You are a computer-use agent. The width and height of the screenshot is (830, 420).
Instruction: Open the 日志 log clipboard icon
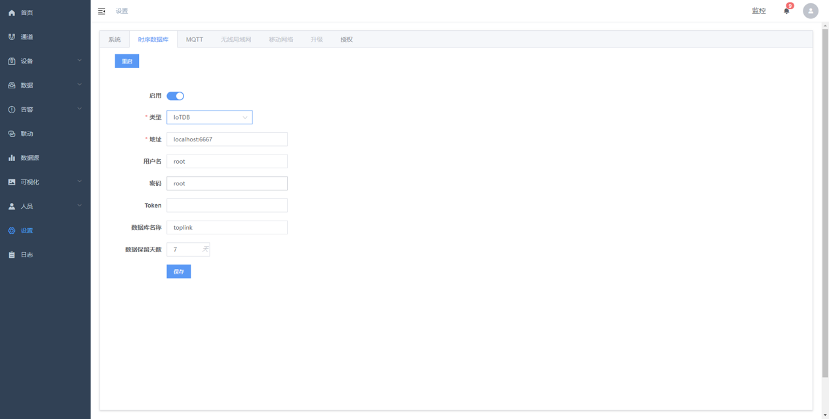[x=12, y=255]
